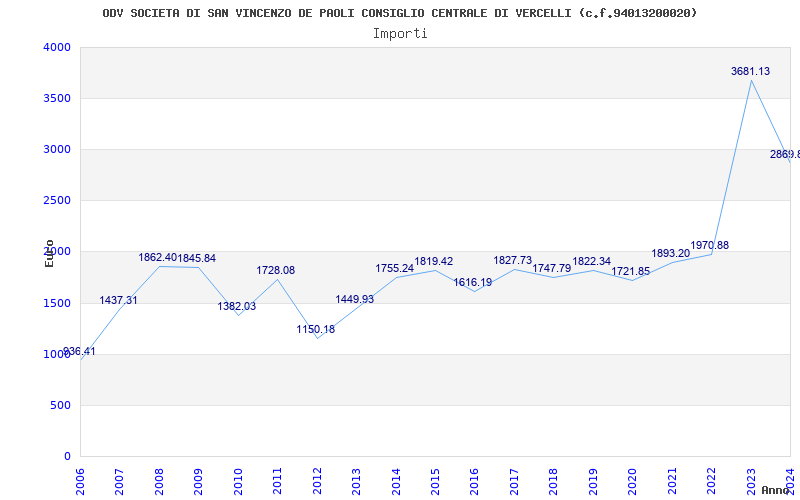Image resolution: width=800 pixels, height=500 pixels.
Task: Select the 3681.13 peak value label
Action: [x=750, y=71]
